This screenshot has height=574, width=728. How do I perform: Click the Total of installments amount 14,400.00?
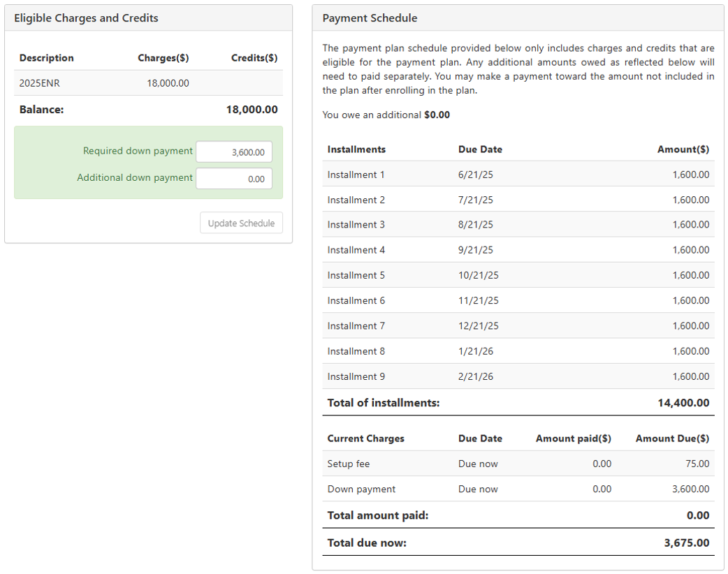683,403
